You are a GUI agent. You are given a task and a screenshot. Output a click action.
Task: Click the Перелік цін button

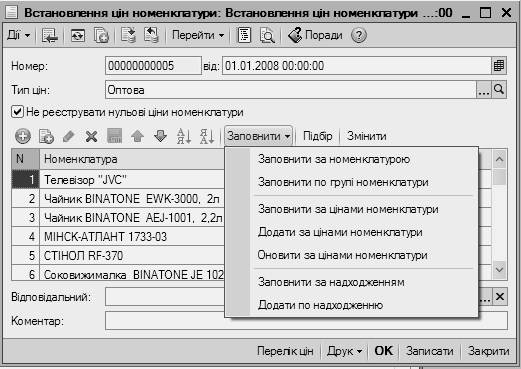(x=285, y=351)
